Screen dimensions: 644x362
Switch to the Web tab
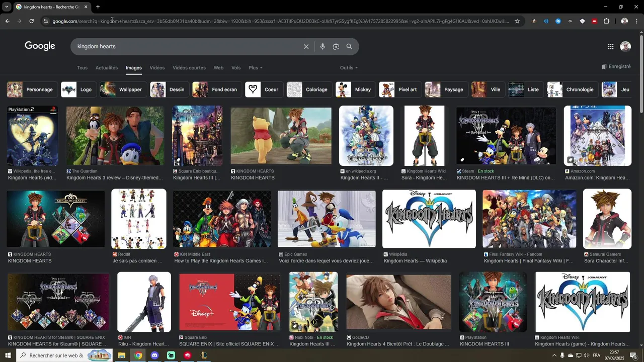(x=218, y=68)
